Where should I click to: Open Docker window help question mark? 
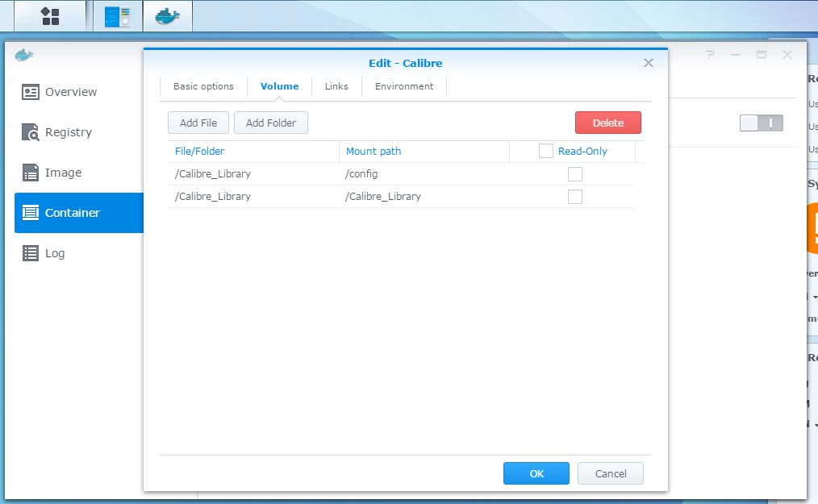(x=710, y=54)
